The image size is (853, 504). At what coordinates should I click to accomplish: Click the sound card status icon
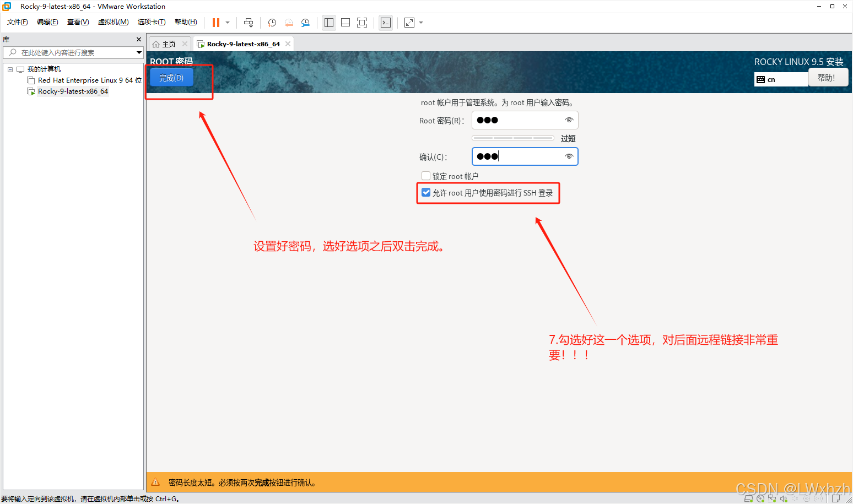point(784,498)
